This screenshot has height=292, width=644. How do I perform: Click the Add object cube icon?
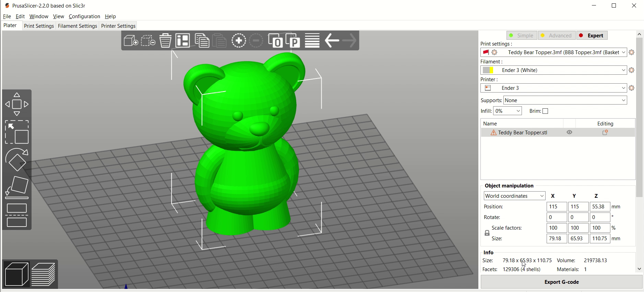click(x=131, y=40)
